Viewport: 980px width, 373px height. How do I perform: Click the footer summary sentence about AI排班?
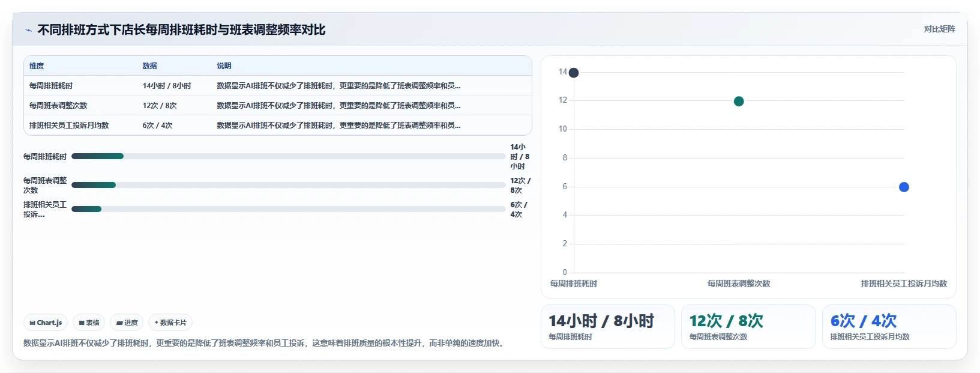[265, 344]
